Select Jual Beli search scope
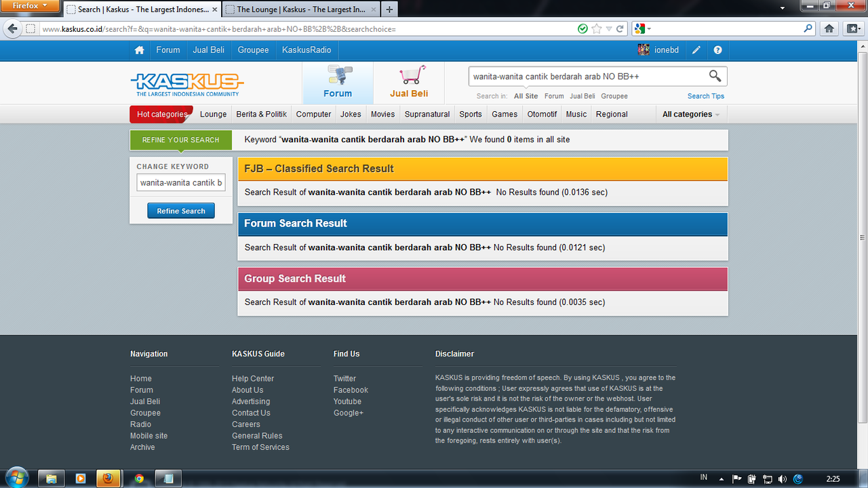This screenshot has height=488, width=868. [583, 96]
